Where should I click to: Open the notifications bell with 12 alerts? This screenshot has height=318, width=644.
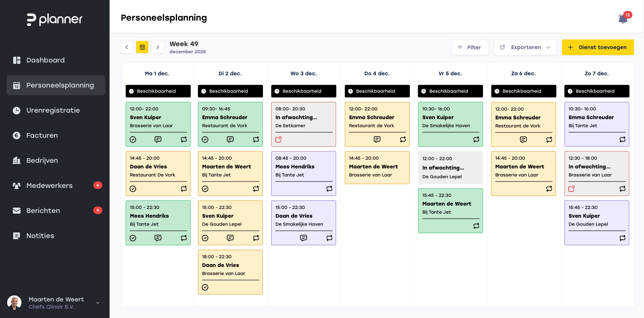(x=623, y=19)
